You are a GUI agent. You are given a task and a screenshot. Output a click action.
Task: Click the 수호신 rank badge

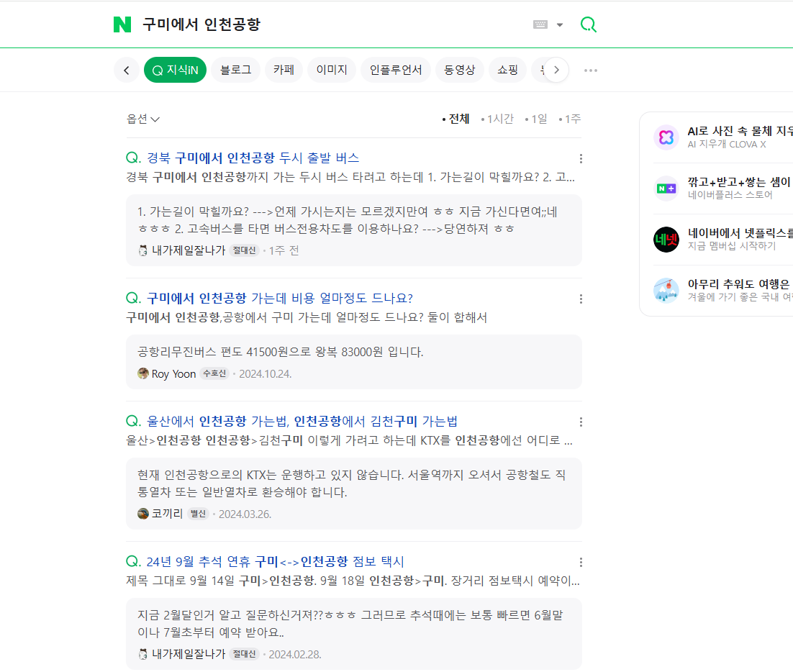click(214, 373)
